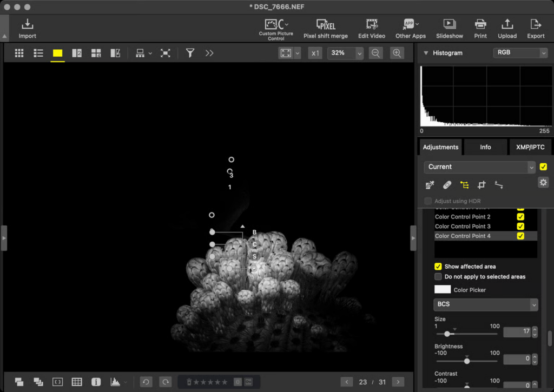Click the Color Picker white swatch

click(x=442, y=290)
